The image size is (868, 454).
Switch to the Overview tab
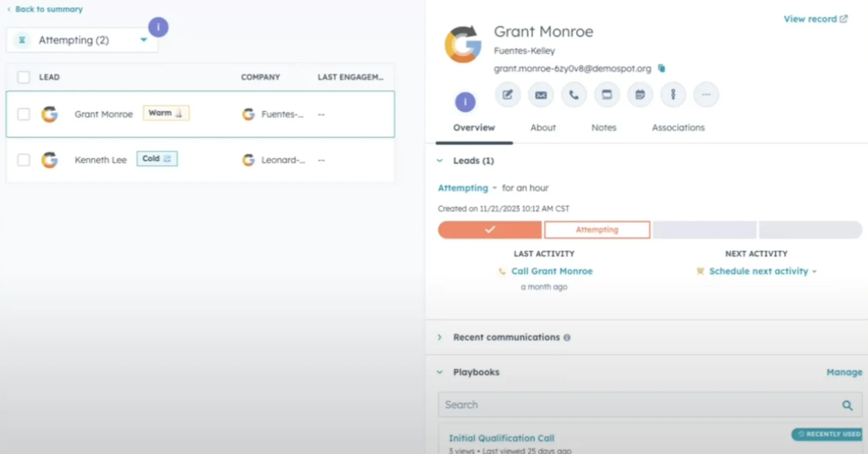tap(474, 128)
